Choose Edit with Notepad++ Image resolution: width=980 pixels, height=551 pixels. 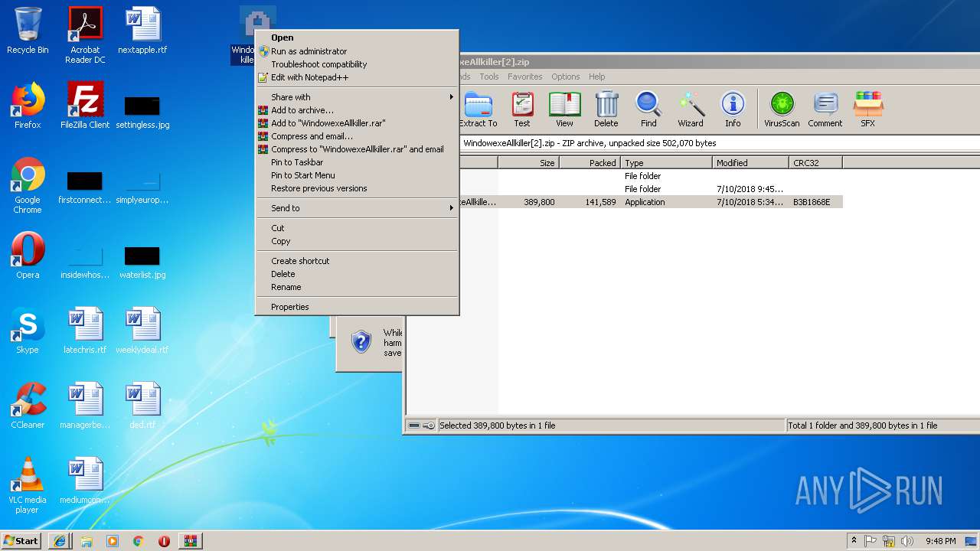pos(357,77)
